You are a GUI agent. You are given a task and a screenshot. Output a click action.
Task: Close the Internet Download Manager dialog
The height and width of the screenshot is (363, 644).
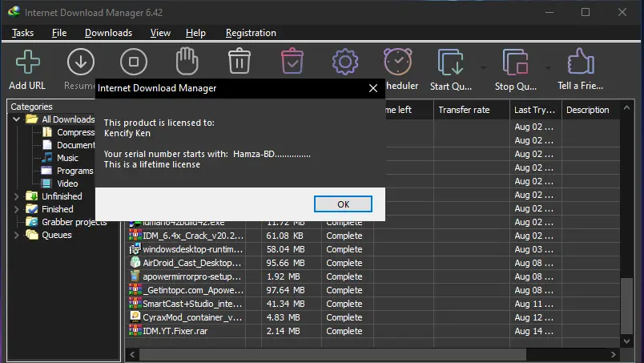click(373, 88)
